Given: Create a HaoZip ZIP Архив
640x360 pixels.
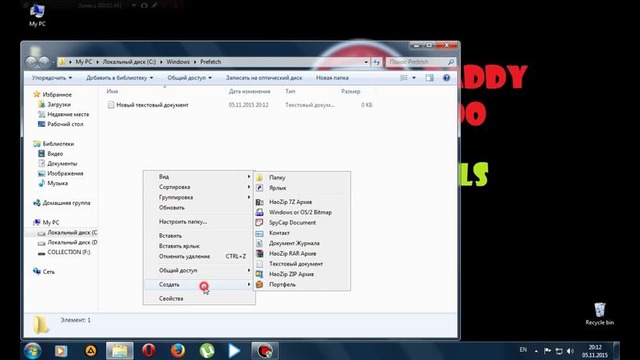Looking at the screenshot, I should click(301, 274).
